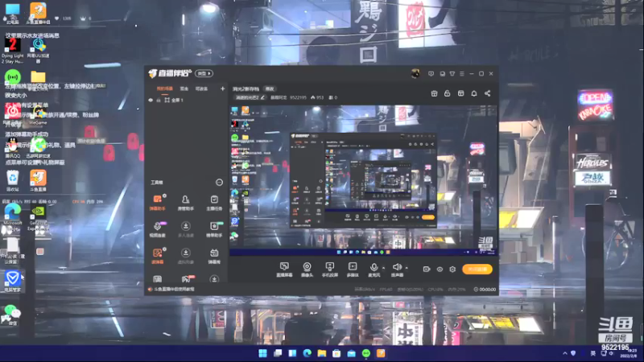Click the layout box icon left of bell
Viewport: 644px width, 362px height.
pos(460,93)
